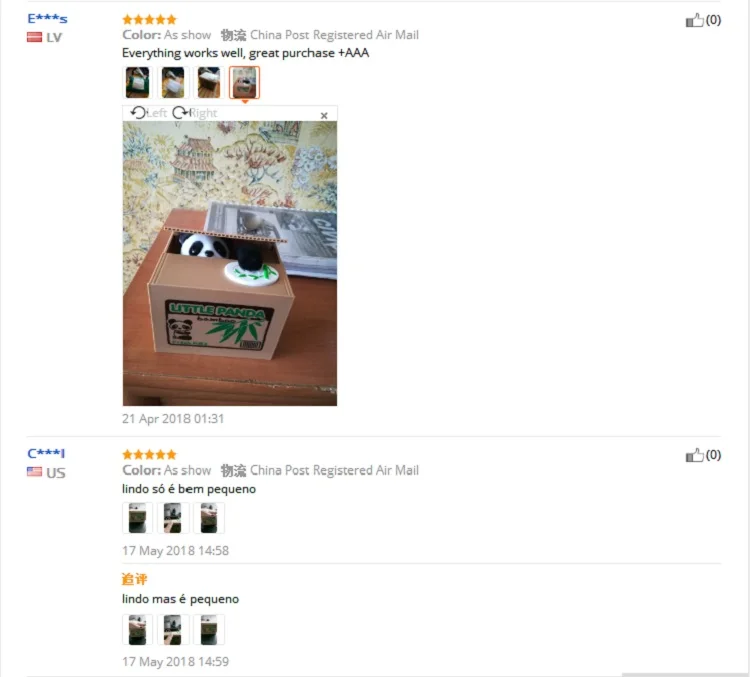Click the enlarged Little Panda box photo

coord(230,263)
